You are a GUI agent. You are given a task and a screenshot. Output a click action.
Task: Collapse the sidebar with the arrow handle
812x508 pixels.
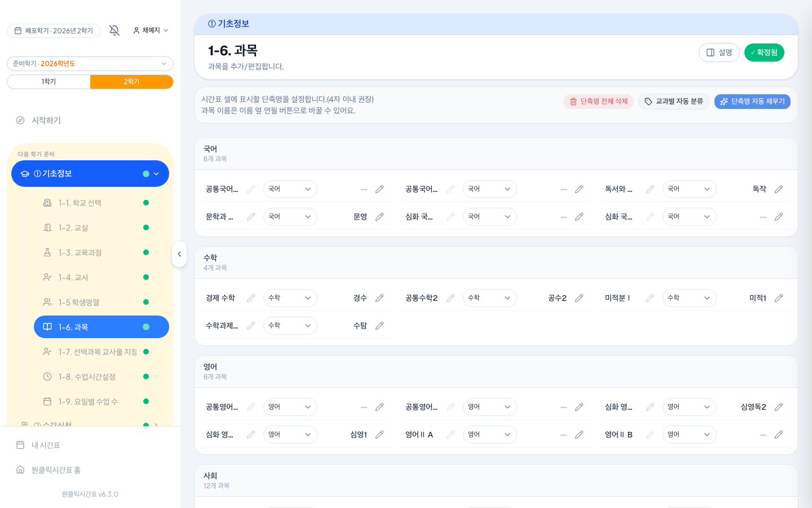click(179, 254)
